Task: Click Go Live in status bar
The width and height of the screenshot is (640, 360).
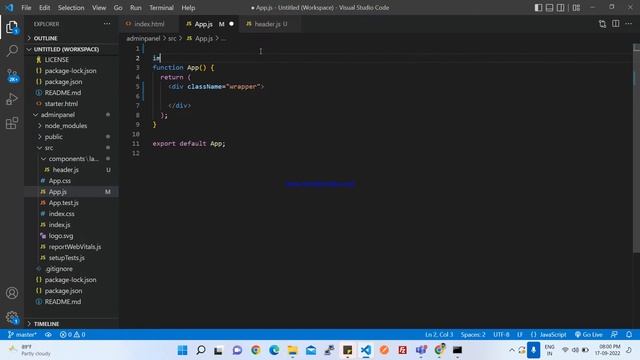Action: click(x=589, y=335)
